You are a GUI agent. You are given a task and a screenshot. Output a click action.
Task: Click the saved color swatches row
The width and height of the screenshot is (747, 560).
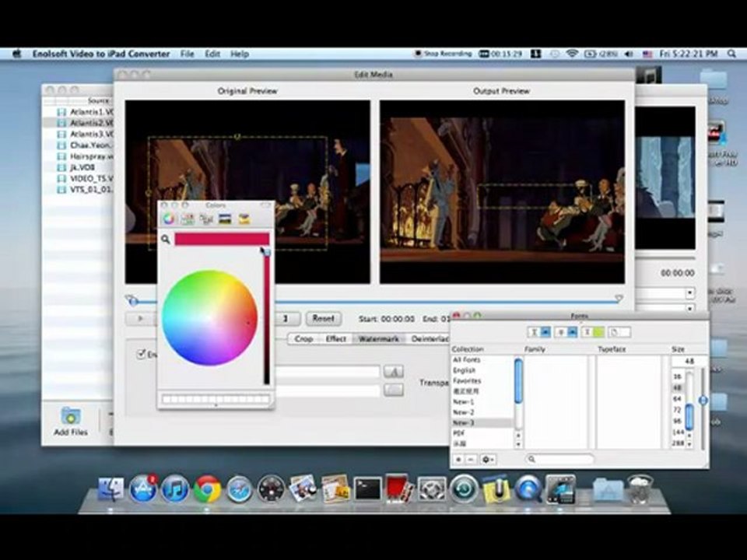point(216,399)
